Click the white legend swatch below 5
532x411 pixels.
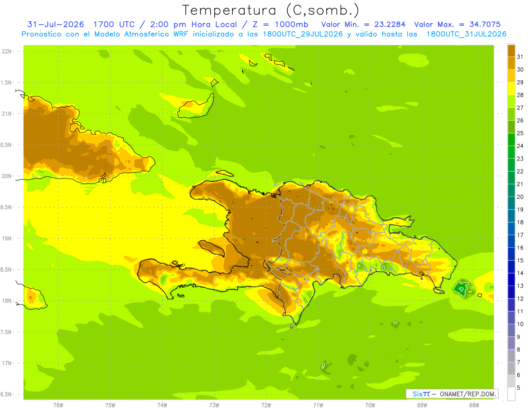(511, 394)
